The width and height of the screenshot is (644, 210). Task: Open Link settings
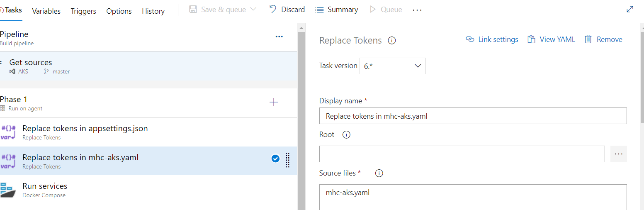[x=492, y=39]
